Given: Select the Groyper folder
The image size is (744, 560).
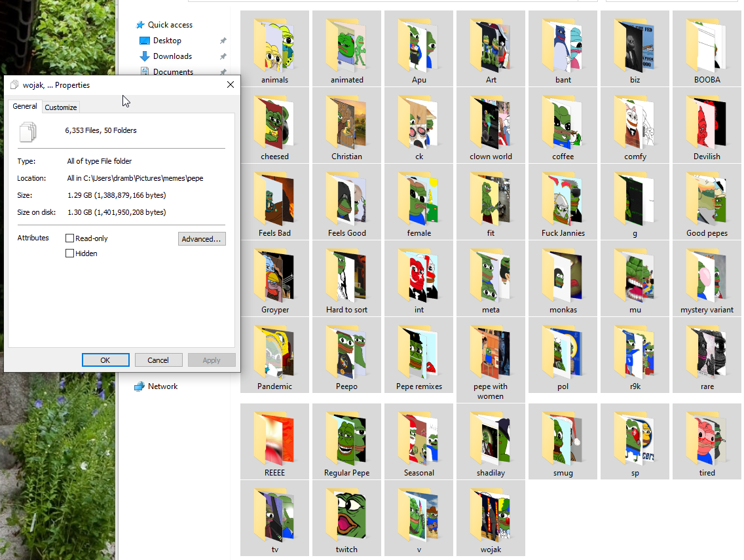Looking at the screenshot, I should [274, 278].
